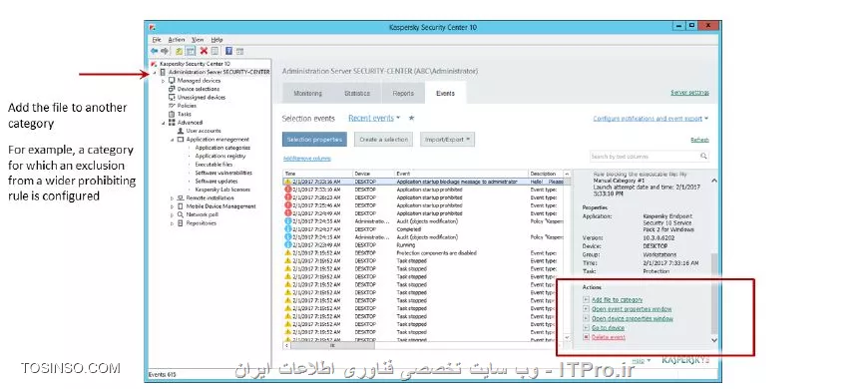Open Executable files in the tree
868x389 pixels.
(214, 165)
